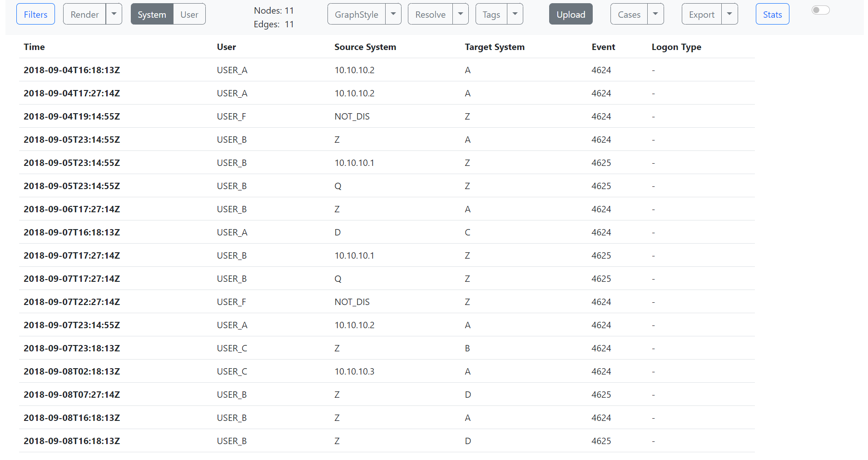Click the Tags button

pyautogui.click(x=491, y=14)
